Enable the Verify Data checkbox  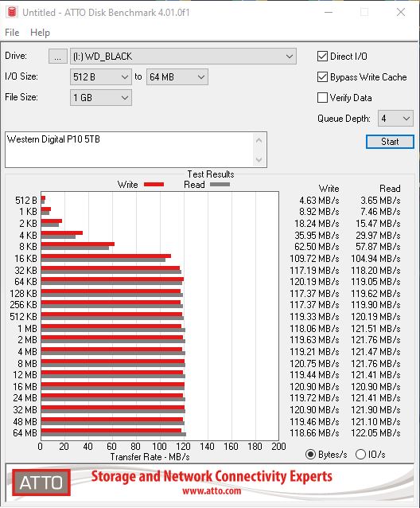[x=322, y=98]
